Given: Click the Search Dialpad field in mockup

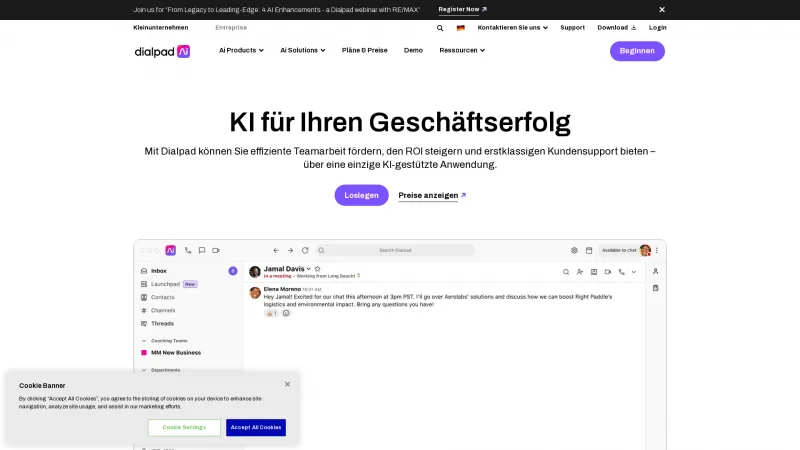Looking at the screenshot, I should 395,251.
